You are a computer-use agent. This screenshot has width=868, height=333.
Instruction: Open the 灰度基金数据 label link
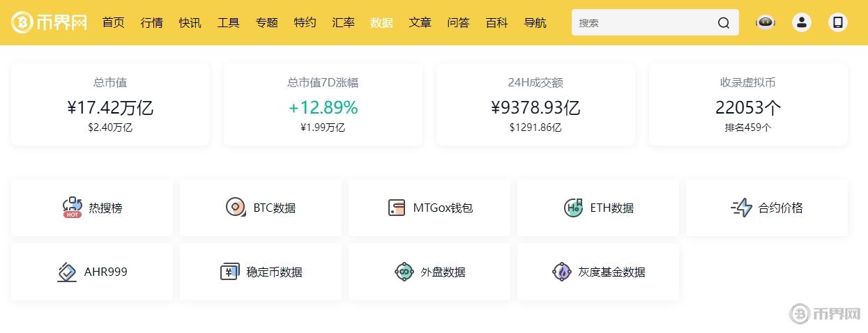tap(612, 272)
